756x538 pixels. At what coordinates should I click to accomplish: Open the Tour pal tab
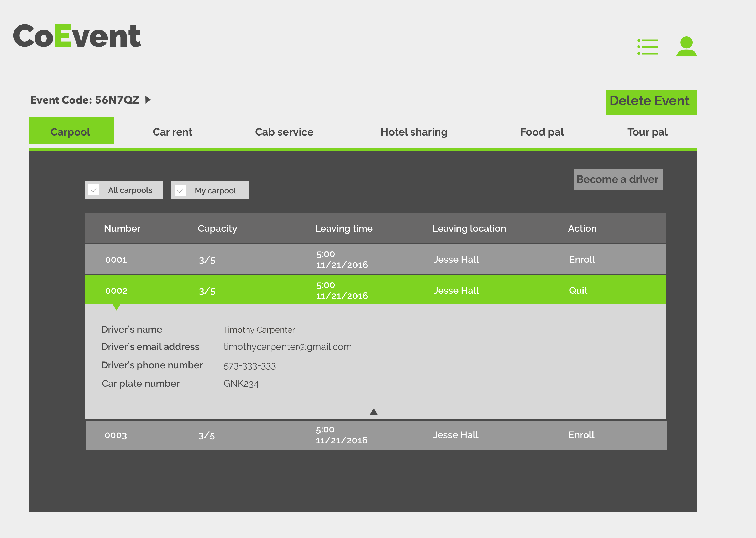click(x=647, y=132)
